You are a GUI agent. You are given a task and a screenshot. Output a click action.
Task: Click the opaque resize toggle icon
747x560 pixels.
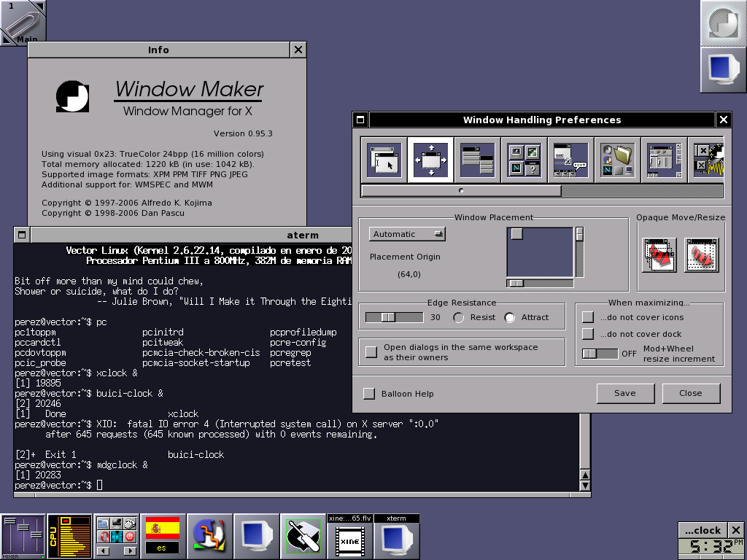[701, 255]
